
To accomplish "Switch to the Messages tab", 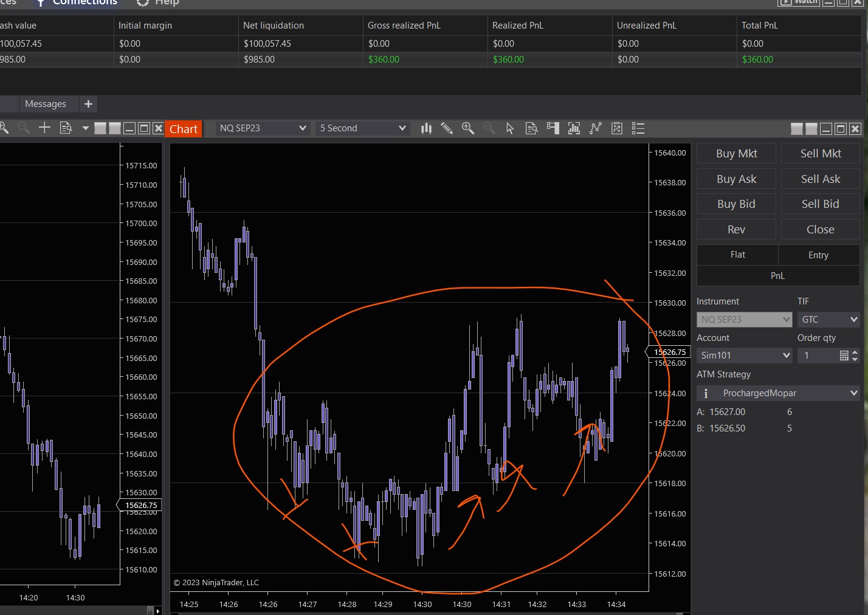I will (46, 104).
